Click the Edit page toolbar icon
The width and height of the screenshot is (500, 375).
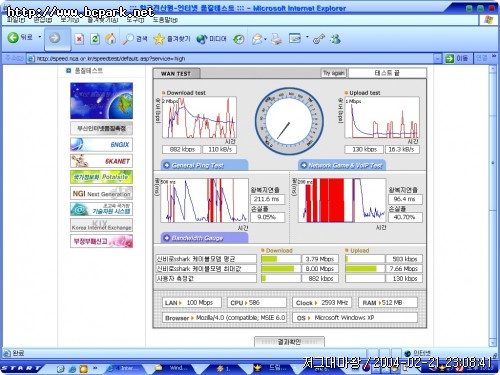[295, 39]
